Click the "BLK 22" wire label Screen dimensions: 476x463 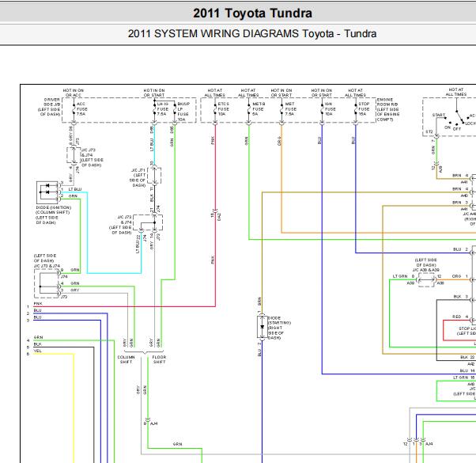tap(467, 357)
